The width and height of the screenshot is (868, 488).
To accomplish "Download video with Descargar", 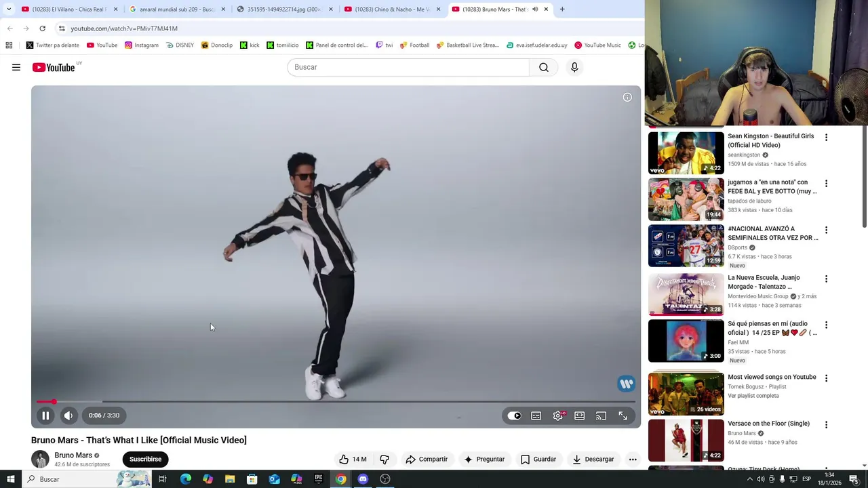I will coord(593,459).
